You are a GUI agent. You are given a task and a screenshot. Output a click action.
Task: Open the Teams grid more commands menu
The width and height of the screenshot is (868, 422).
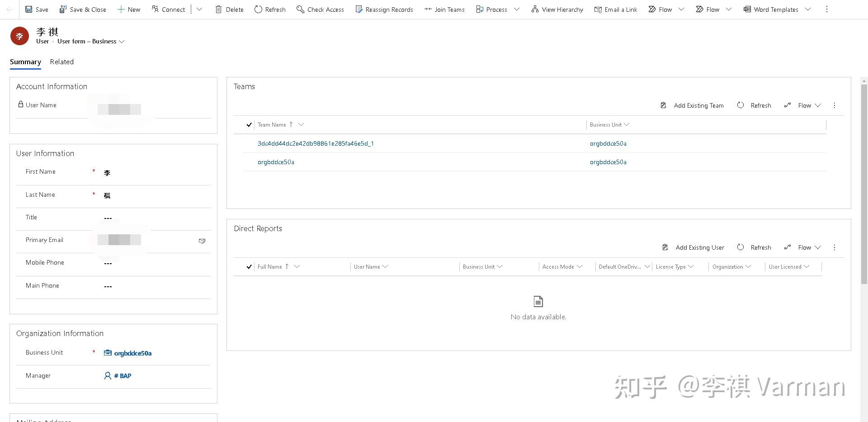835,105
